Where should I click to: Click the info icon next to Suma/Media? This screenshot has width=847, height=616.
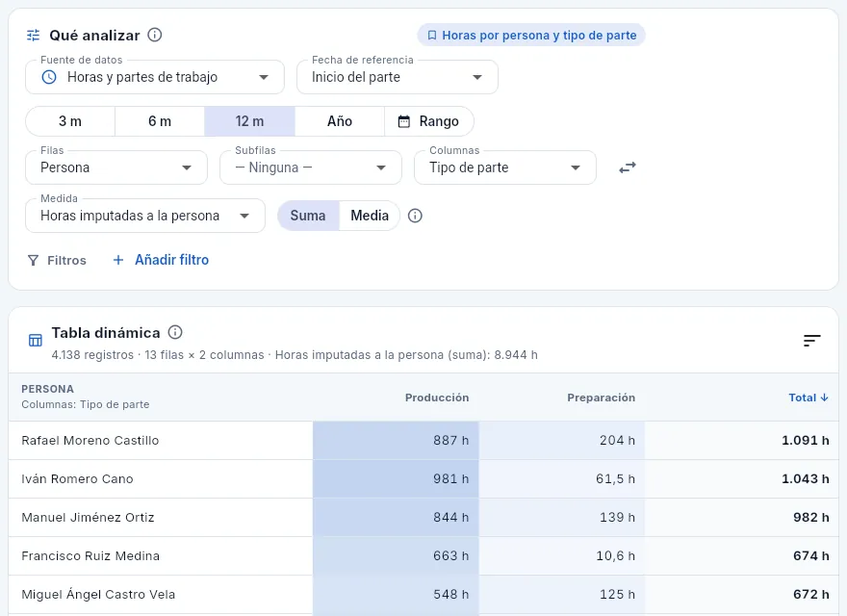[x=415, y=216]
